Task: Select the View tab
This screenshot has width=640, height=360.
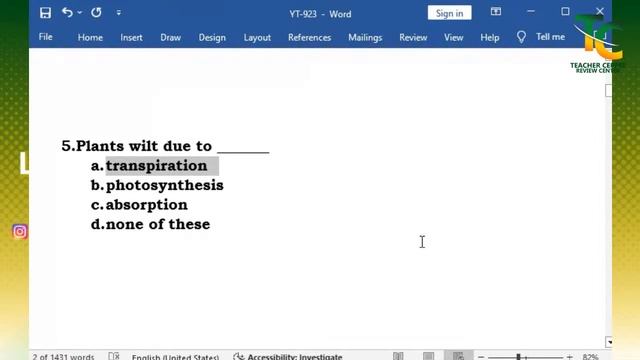Action: point(453,37)
